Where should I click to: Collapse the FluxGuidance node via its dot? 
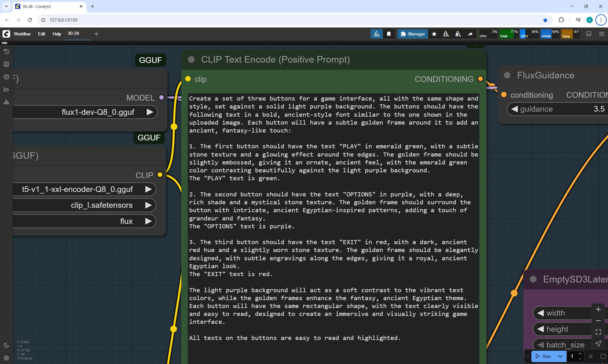507,75
